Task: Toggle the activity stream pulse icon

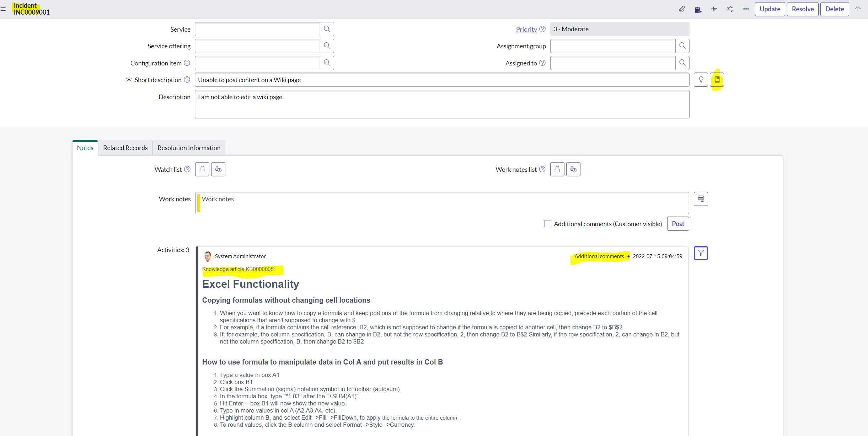Action: tap(714, 9)
